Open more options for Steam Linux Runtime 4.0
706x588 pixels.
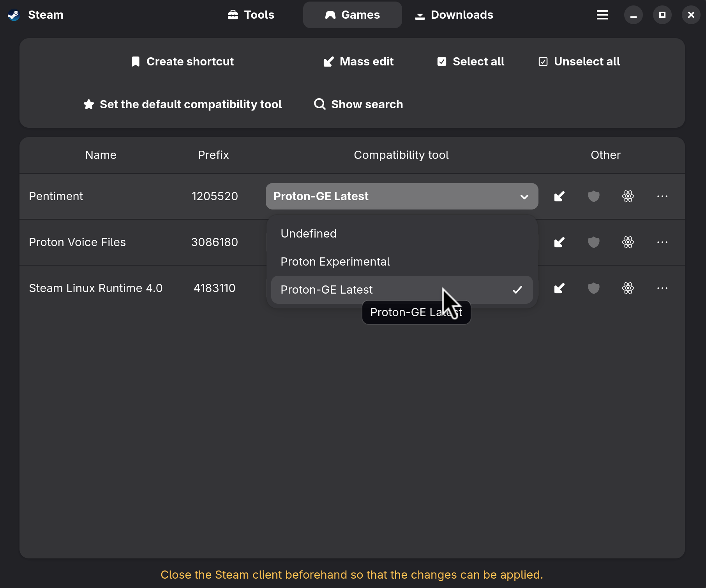click(x=662, y=288)
